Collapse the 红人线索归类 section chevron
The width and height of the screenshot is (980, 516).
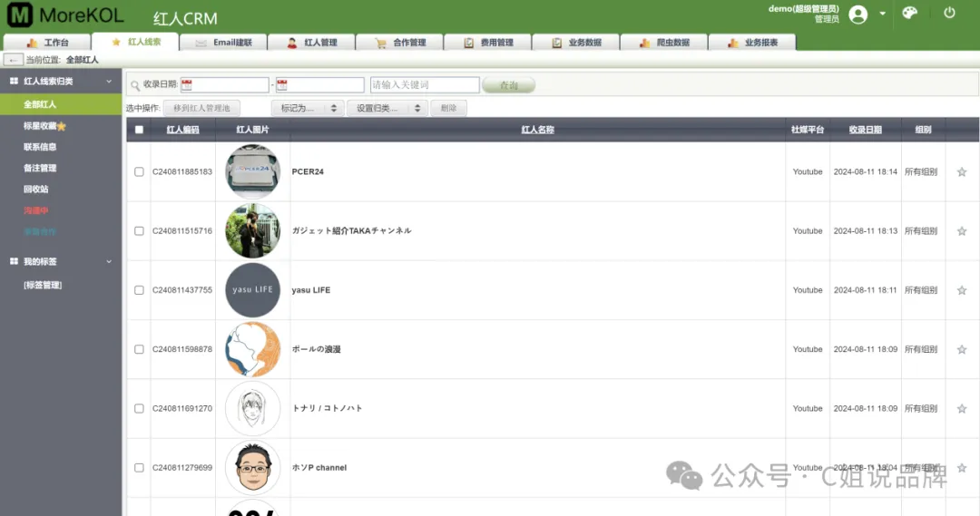(109, 82)
